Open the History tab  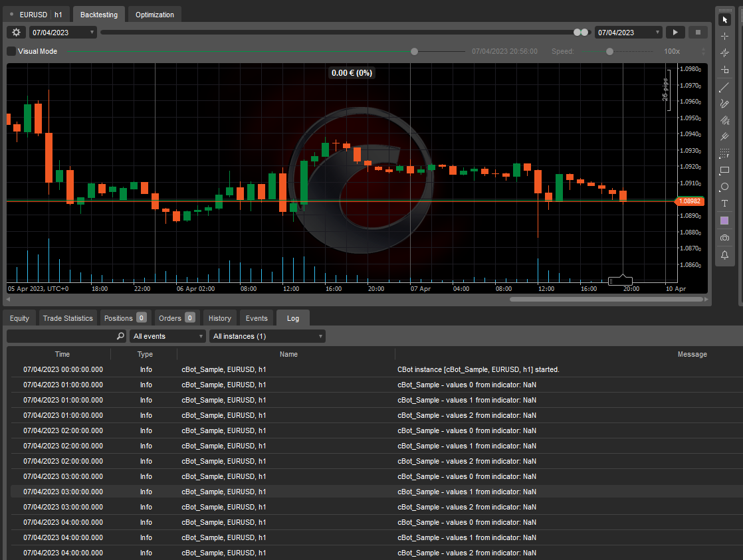[220, 318]
